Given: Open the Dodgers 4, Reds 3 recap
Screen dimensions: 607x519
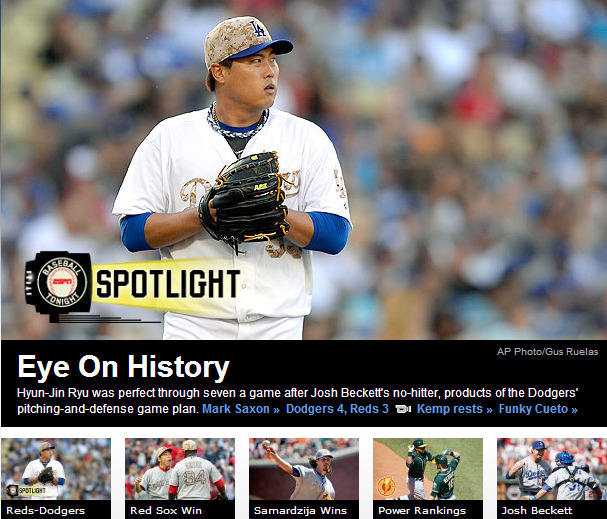Looking at the screenshot, I should coord(337,409).
